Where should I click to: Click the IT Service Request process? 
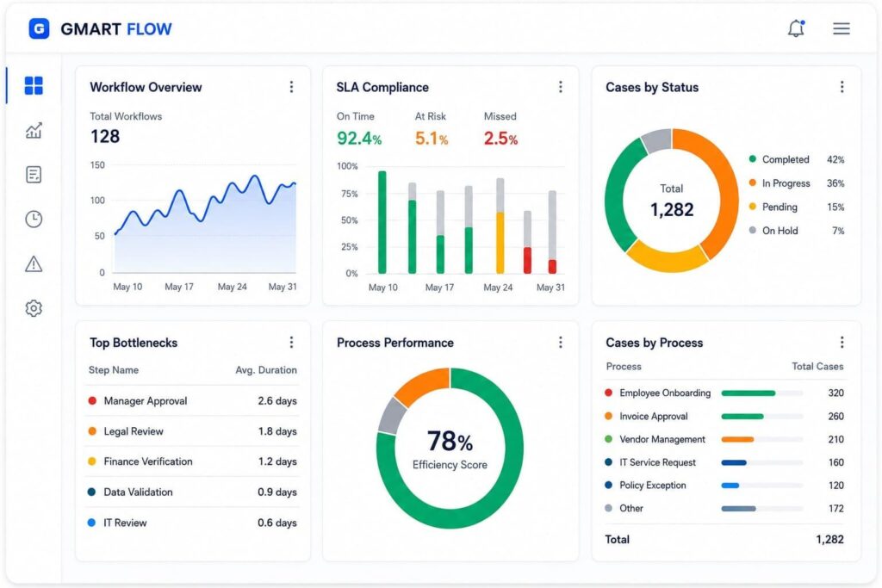click(x=657, y=462)
